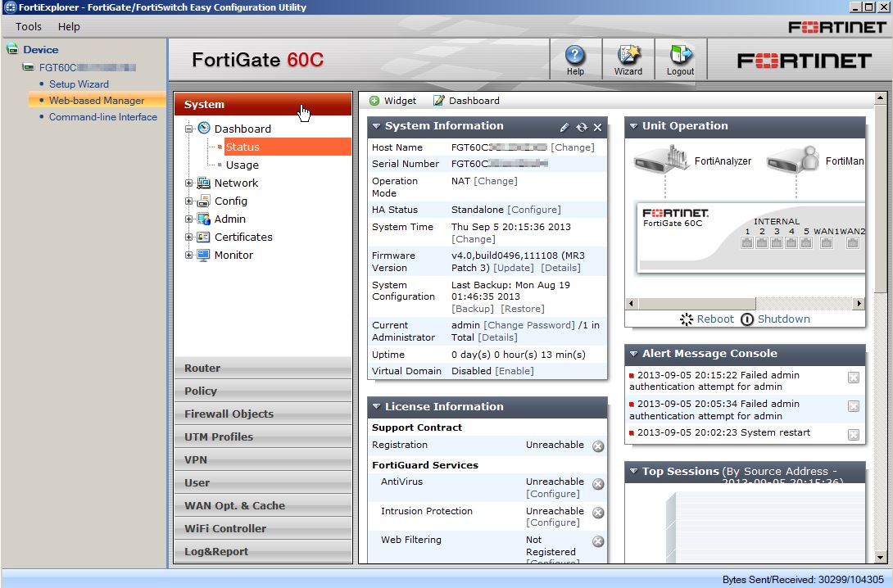The width and height of the screenshot is (893, 588).
Task: Click the Add Widget green plus icon
Action: click(x=374, y=100)
